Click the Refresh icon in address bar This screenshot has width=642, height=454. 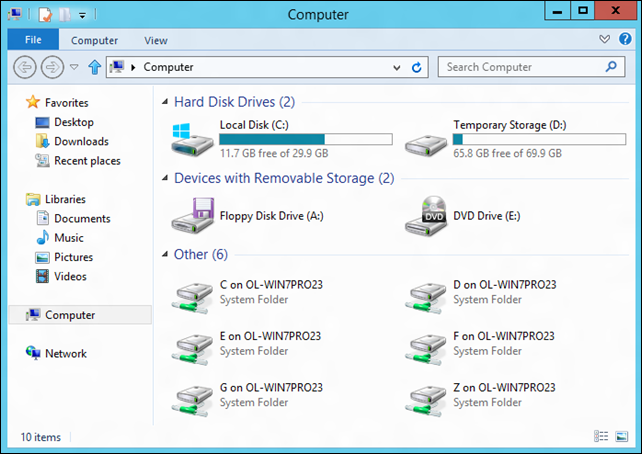pos(417,67)
